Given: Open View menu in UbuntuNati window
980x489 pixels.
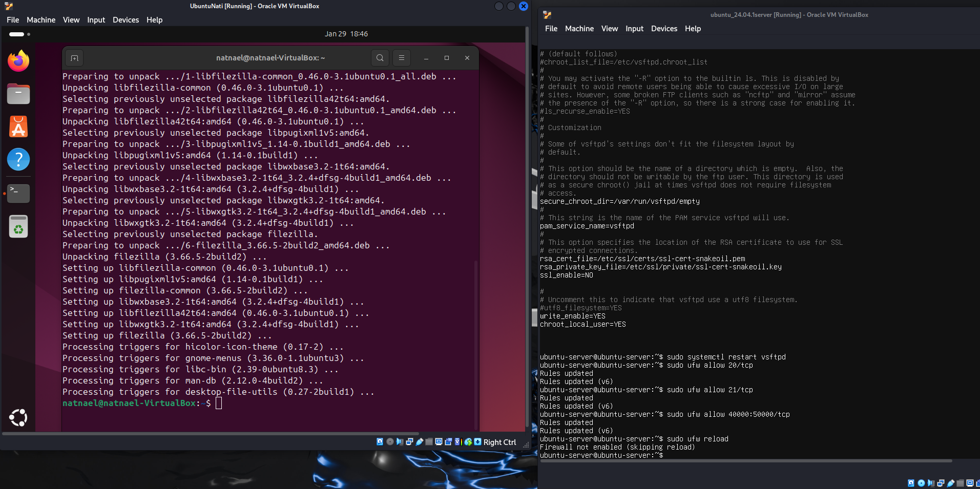Looking at the screenshot, I should [x=71, y=20].
